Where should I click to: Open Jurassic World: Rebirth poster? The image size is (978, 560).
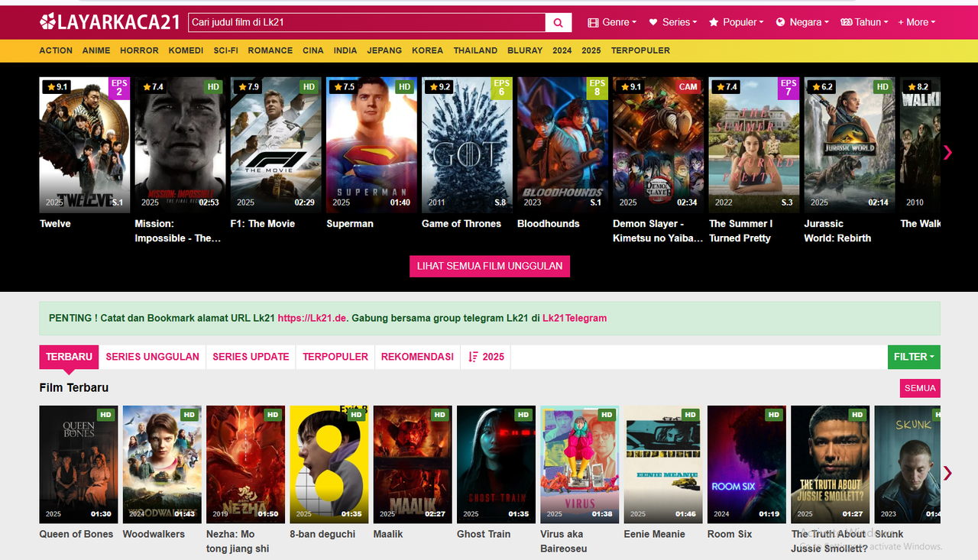pyautogui.click(x=850, y=145)
